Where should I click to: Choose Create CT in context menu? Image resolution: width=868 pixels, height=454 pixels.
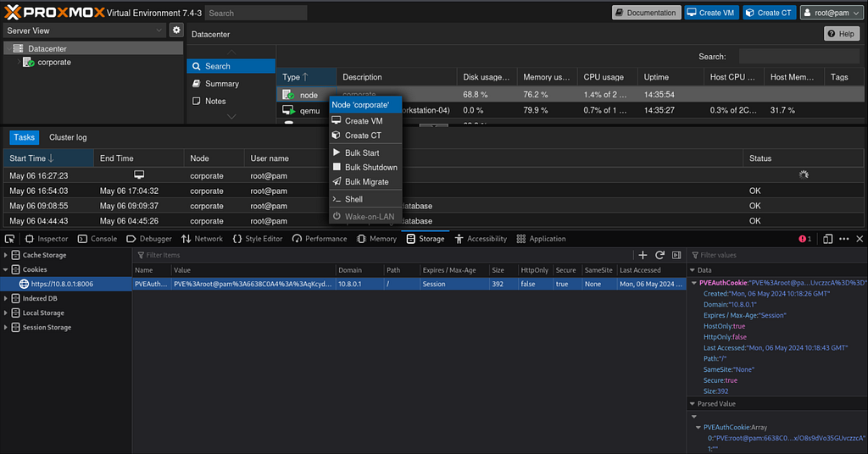click(365, 135)
